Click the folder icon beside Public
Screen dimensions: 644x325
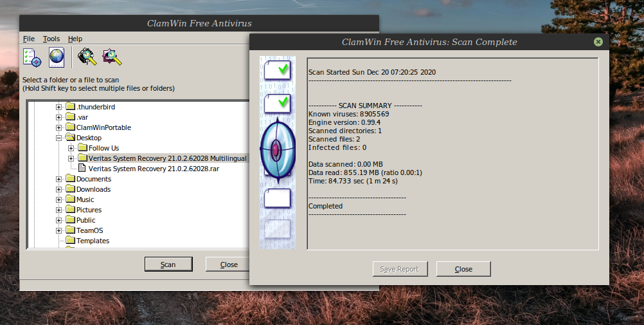(x=70, y=219)
